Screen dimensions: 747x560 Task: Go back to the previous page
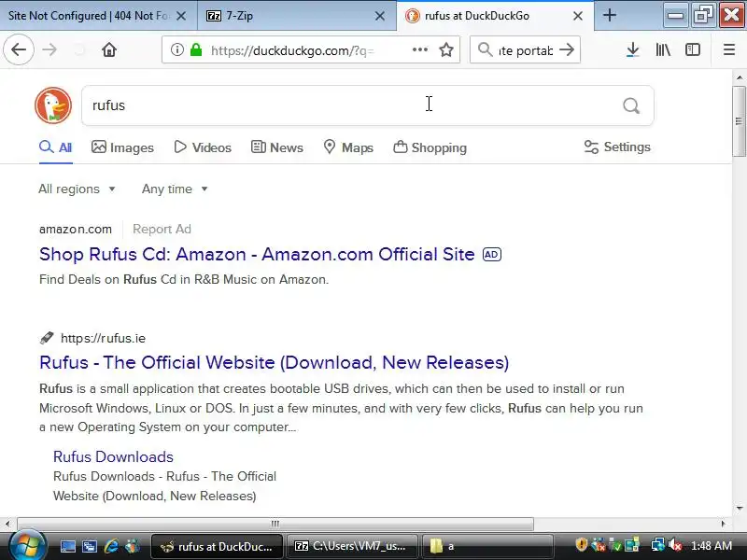19,49
